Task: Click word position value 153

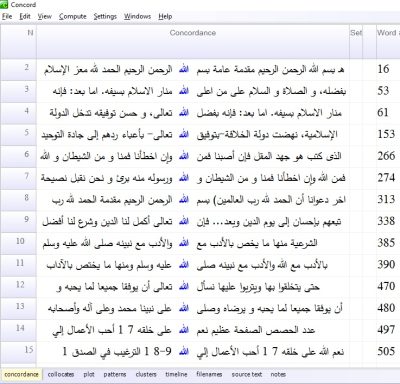Action: [x=386, y=134]
